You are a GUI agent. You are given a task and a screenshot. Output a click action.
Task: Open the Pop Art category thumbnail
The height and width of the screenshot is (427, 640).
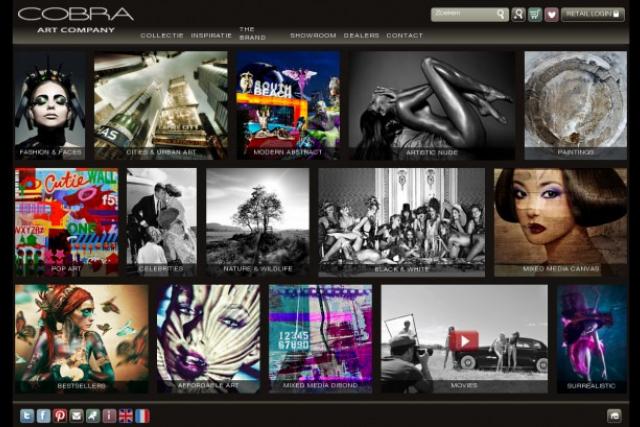66,222
